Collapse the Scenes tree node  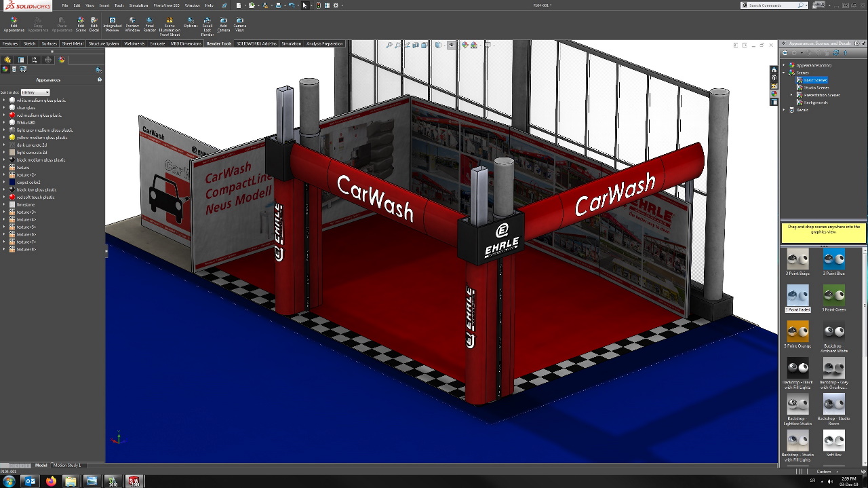pos(785,73)
